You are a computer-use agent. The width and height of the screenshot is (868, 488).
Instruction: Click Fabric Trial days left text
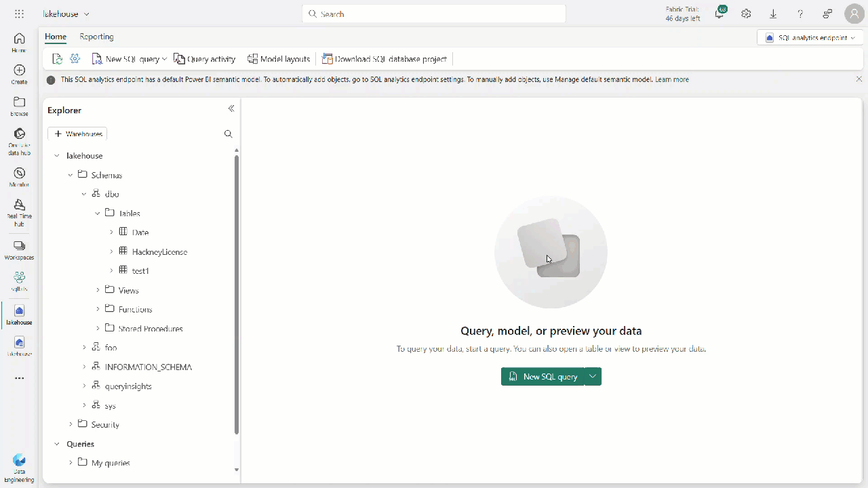pos(683,14)
